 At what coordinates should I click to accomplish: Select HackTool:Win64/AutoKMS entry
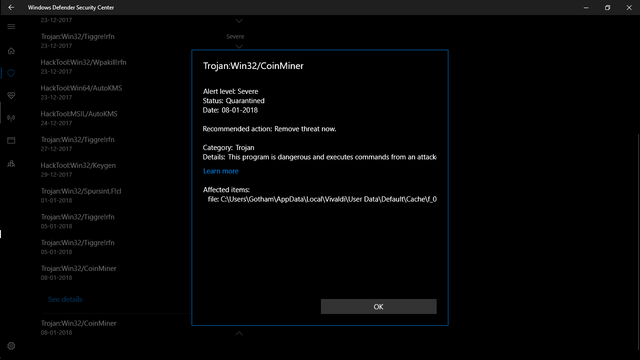(81, 92)
